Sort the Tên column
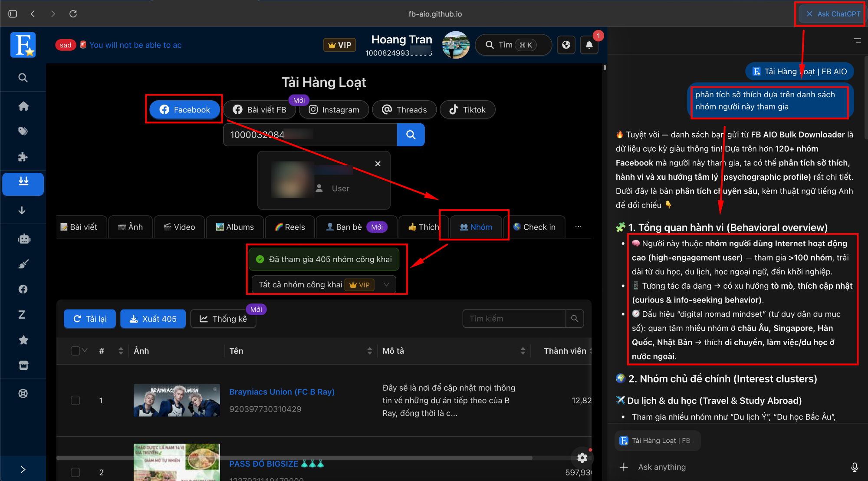Viewport: 868px width, 481px height. (369, 351)
